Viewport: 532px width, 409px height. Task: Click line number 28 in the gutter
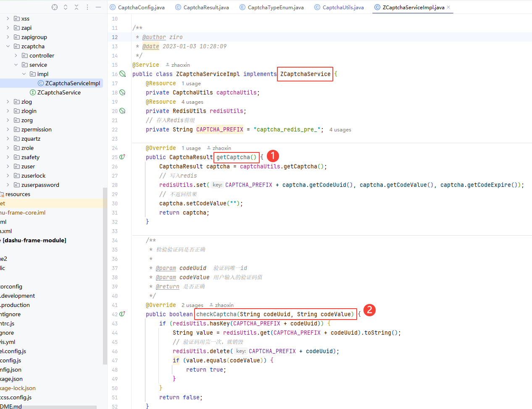coord(115,185)
